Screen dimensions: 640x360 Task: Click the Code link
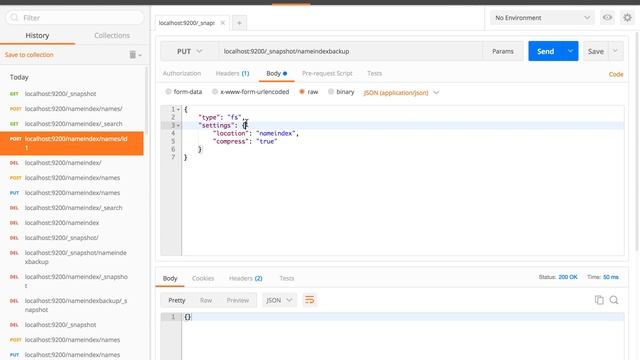616,74
